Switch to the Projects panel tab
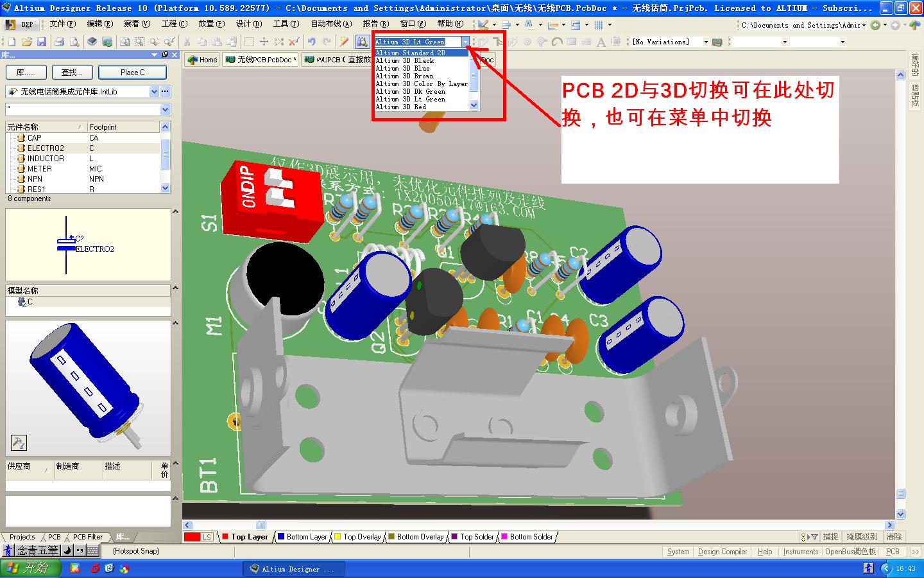 click(22, 537)
